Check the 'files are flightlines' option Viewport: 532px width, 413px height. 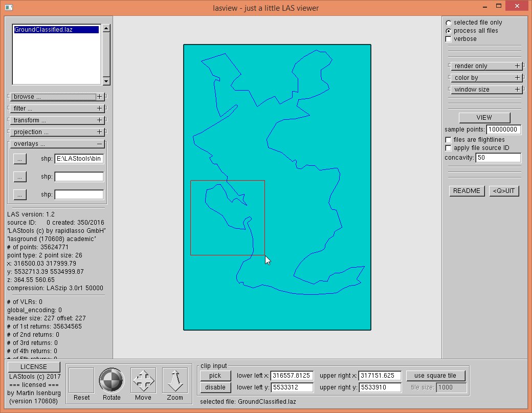tap(449, 140)
